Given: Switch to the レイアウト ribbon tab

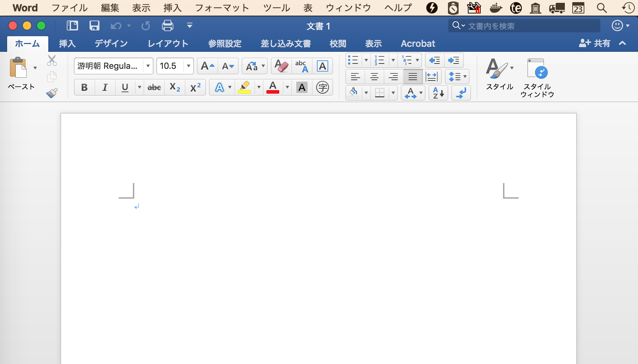Looking at the screenshot, I should pyautogui.click(x=168, y=44).
